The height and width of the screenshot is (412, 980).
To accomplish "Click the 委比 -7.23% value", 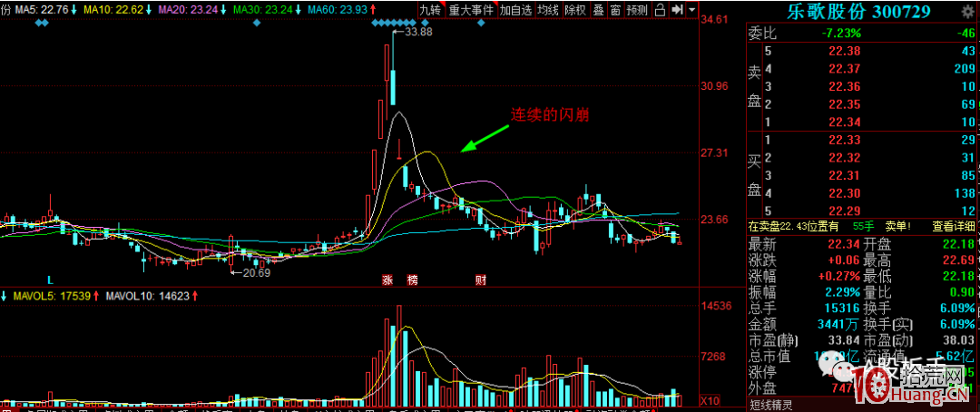I will [x=842, y=34].
